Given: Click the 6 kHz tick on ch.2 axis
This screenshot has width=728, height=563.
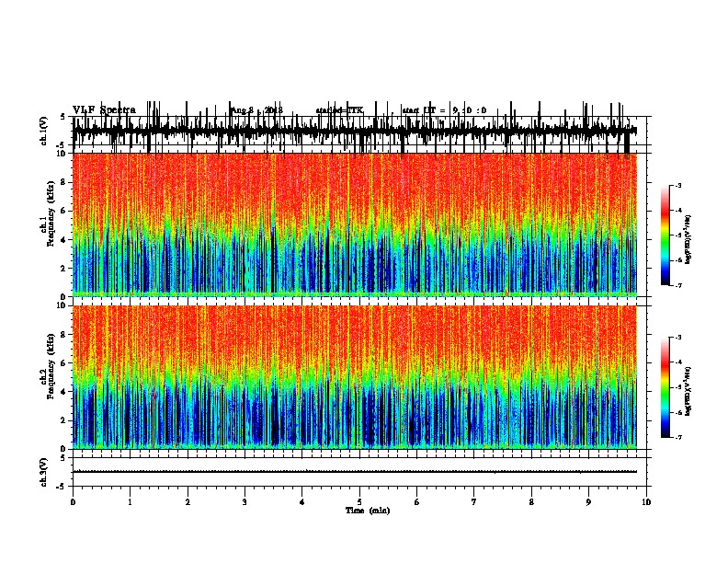Looking at the screenshot, I should coord(64,363).
